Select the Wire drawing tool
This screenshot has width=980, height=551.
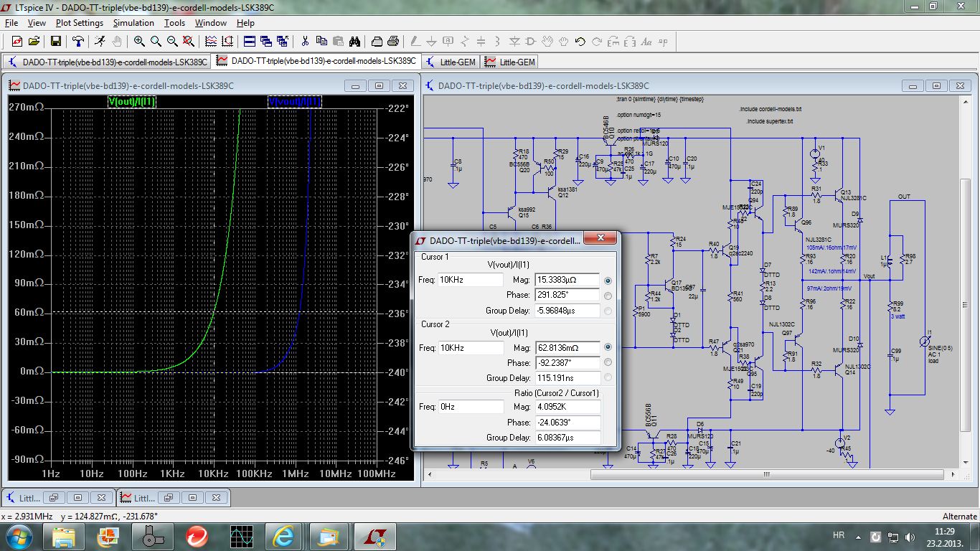[415, 41]
